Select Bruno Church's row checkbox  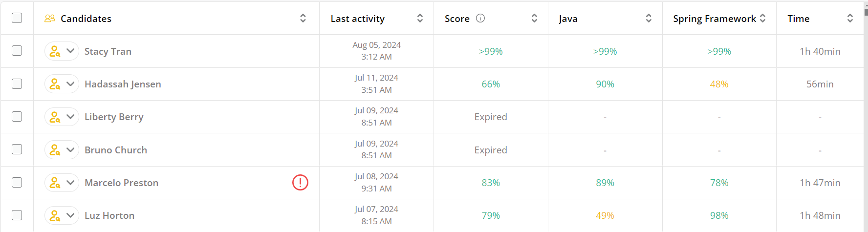point(17,149)
